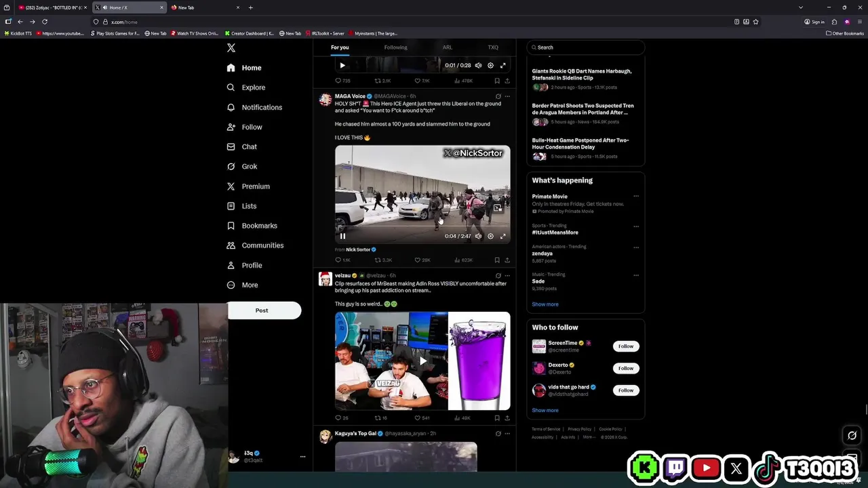Mute the Nick Sortor video
868x488 pixels.
(x=478, y=236)
